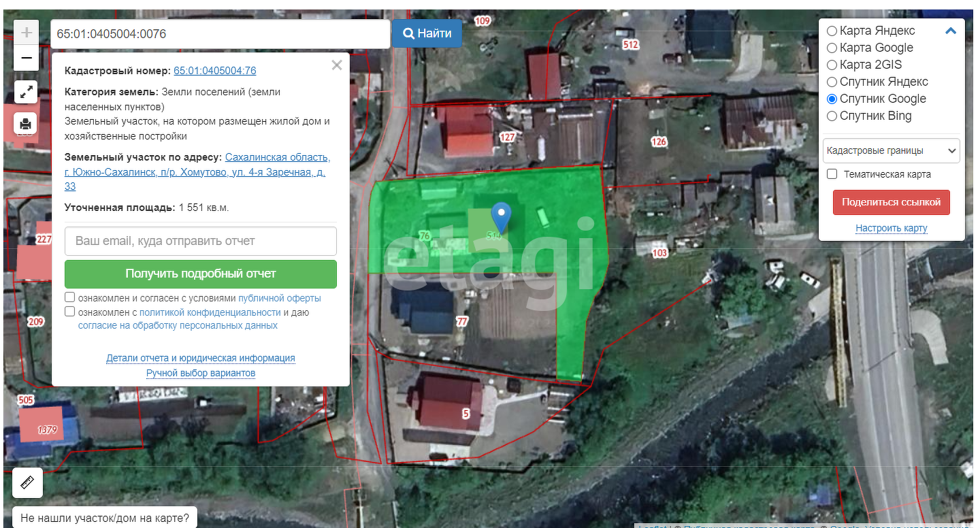Enable Тематическая карта checkbox
The image size is (980, 528).
click(x=832, y=174)
